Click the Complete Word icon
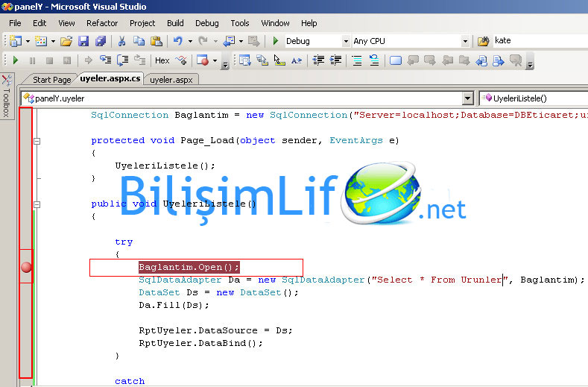The width and height of the screenshot is (588, 387). click(297, 60)
